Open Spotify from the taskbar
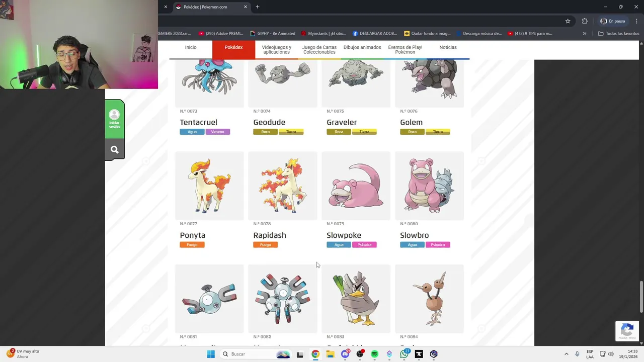 tap(374, 354)
